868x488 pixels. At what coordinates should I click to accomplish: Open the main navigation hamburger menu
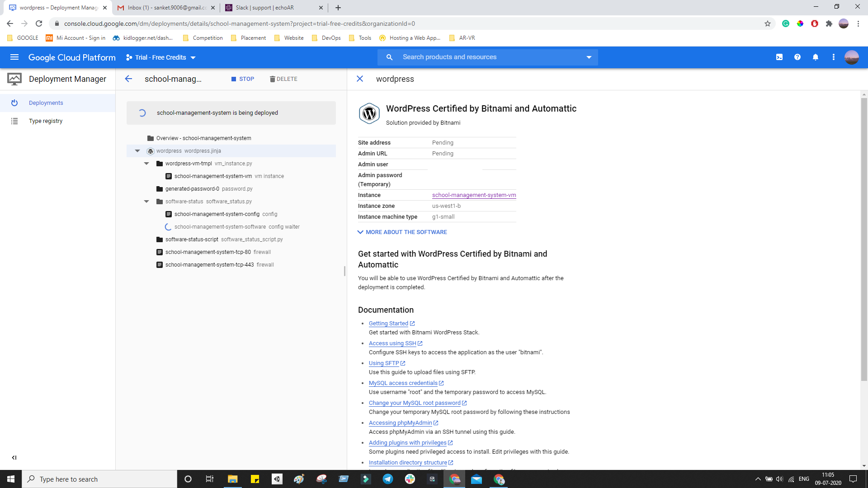point(14,57)
